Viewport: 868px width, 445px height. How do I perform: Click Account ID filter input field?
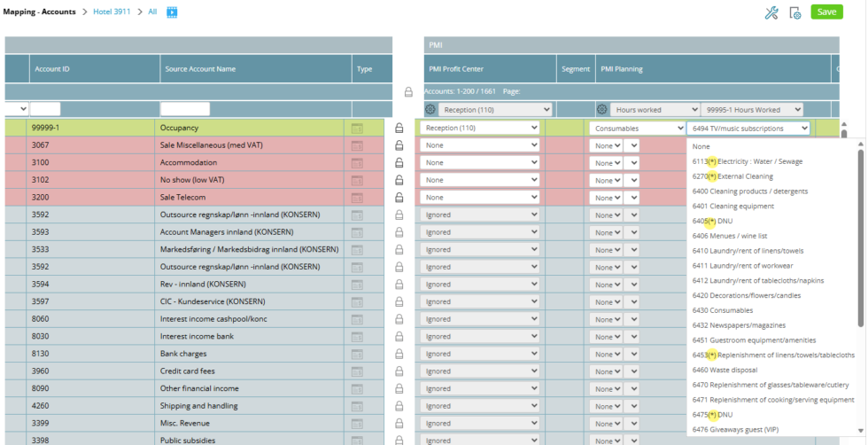coord(45,109)
